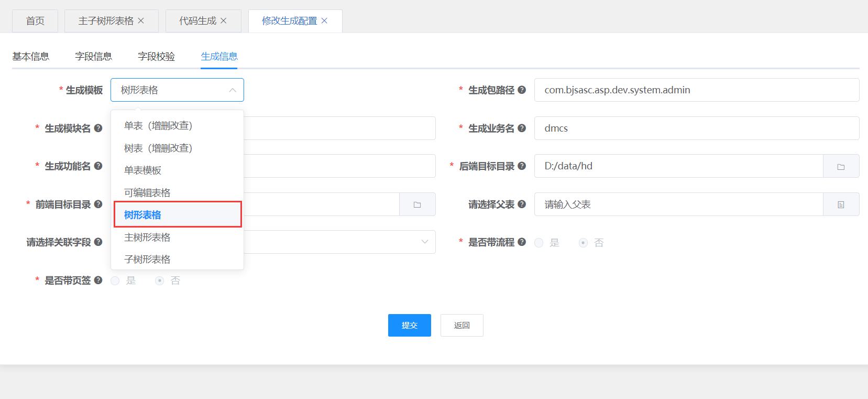Viewport: 868px width, 399px height.
Task: Open help tooltip for 请选择父表
Action: pos(522,204)
